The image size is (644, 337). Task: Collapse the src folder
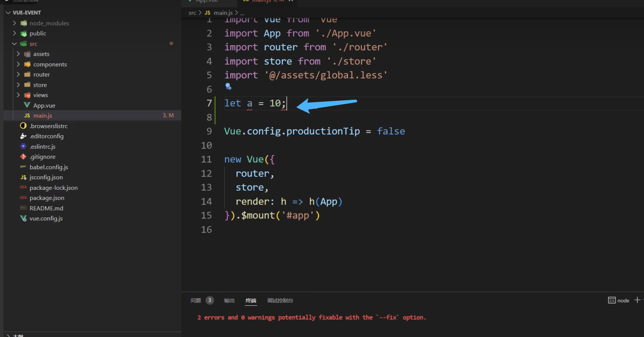click(14, 44)
